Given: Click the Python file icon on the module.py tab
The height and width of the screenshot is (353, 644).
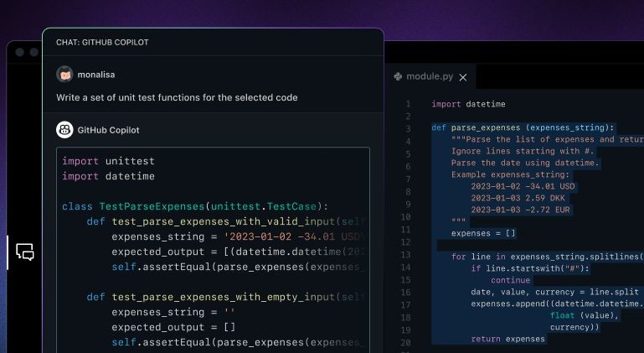Looking at the screenshot, I should tap(398, 76).
